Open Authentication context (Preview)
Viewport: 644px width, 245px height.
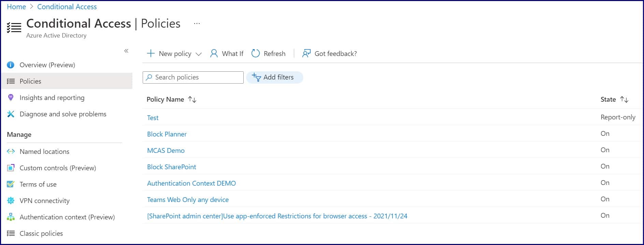coord(67,217)
